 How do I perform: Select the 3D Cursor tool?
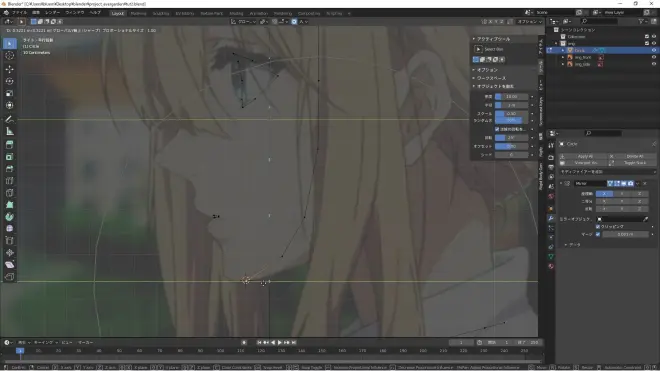pos(10,56)
